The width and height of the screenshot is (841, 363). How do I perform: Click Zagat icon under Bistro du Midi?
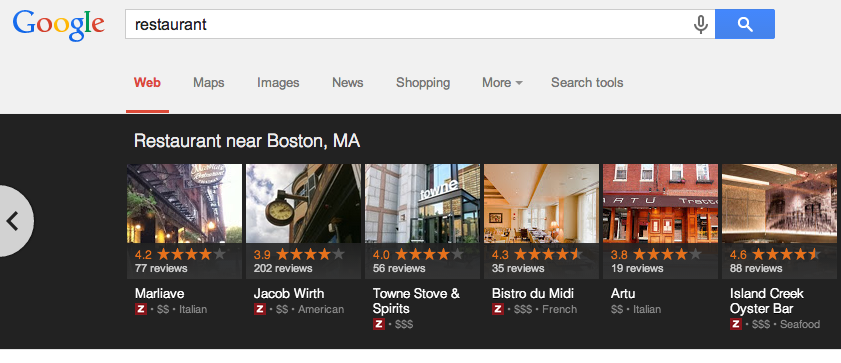pos(498,309)
